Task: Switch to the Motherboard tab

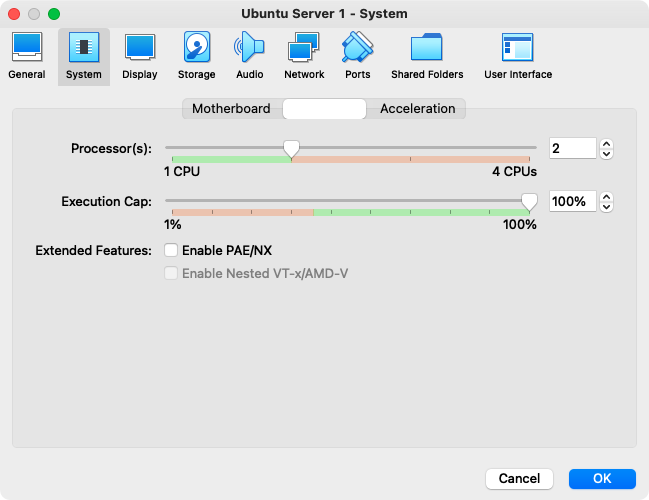Action: pyautogui.click(x=231, y=109)
